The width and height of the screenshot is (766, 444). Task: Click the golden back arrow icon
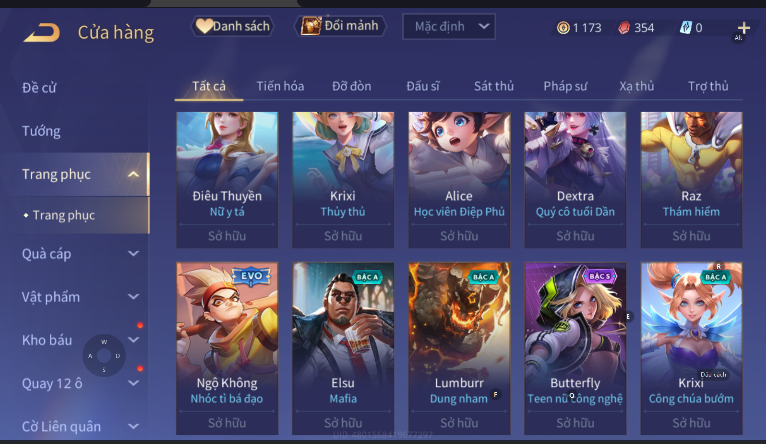tap(42, 33)
